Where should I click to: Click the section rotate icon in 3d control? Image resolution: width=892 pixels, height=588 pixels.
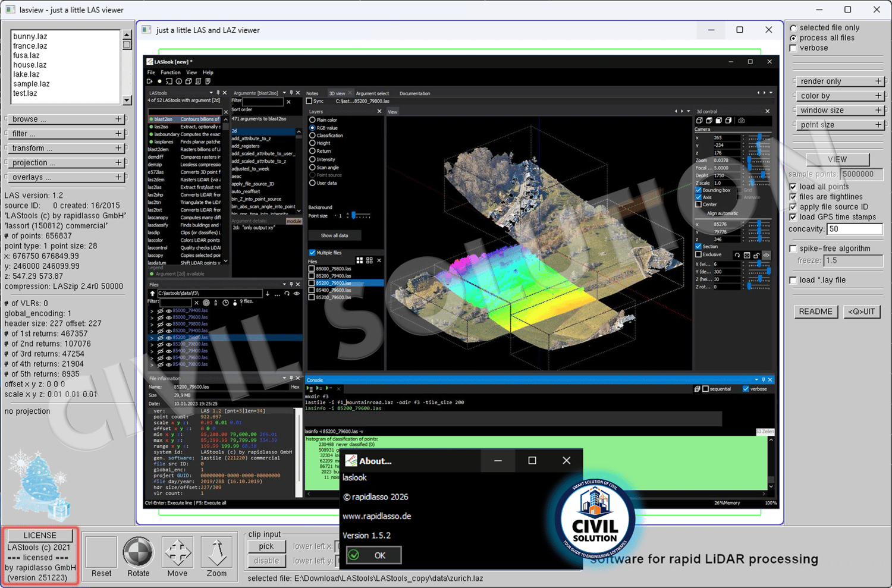[737, 255]
